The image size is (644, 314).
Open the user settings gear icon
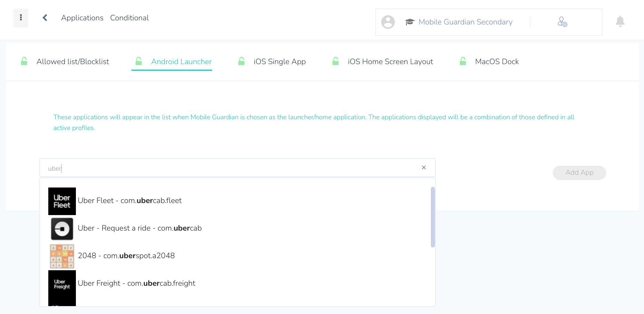(562, 22)
